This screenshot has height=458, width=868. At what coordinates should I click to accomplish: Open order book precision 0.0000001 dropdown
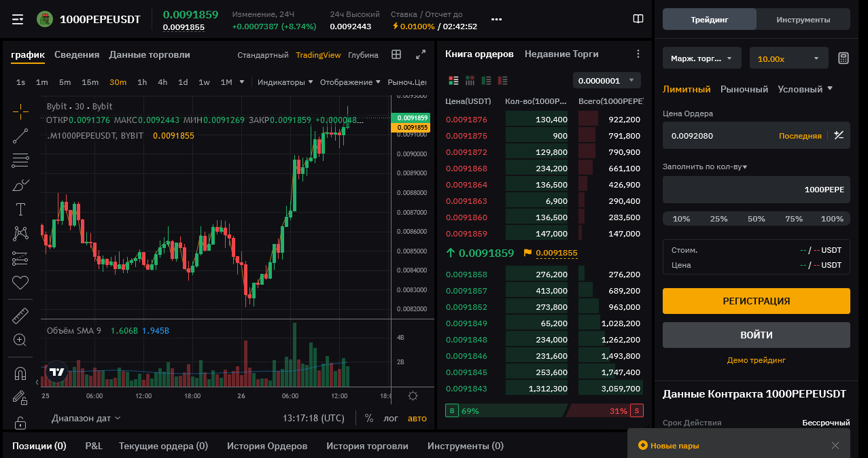607,80
